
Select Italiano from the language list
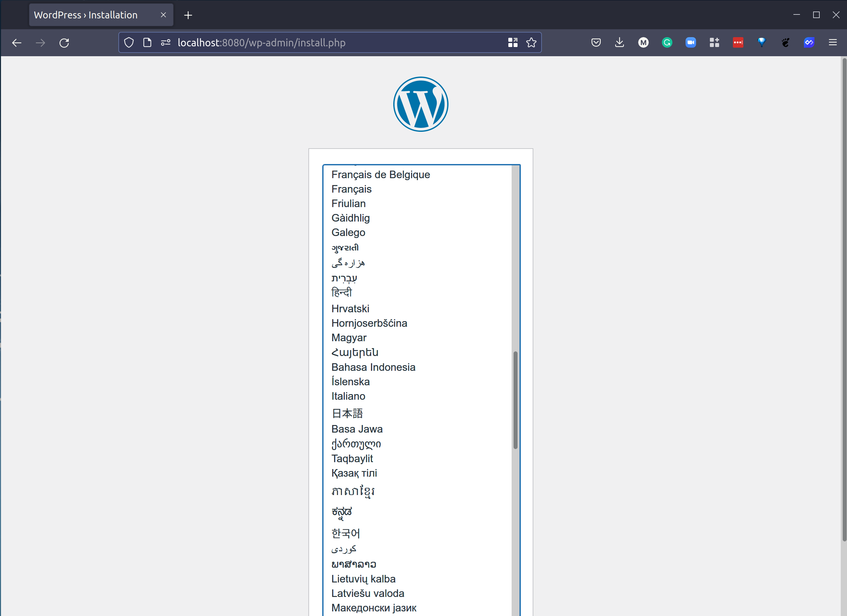(x=348, y=396)
